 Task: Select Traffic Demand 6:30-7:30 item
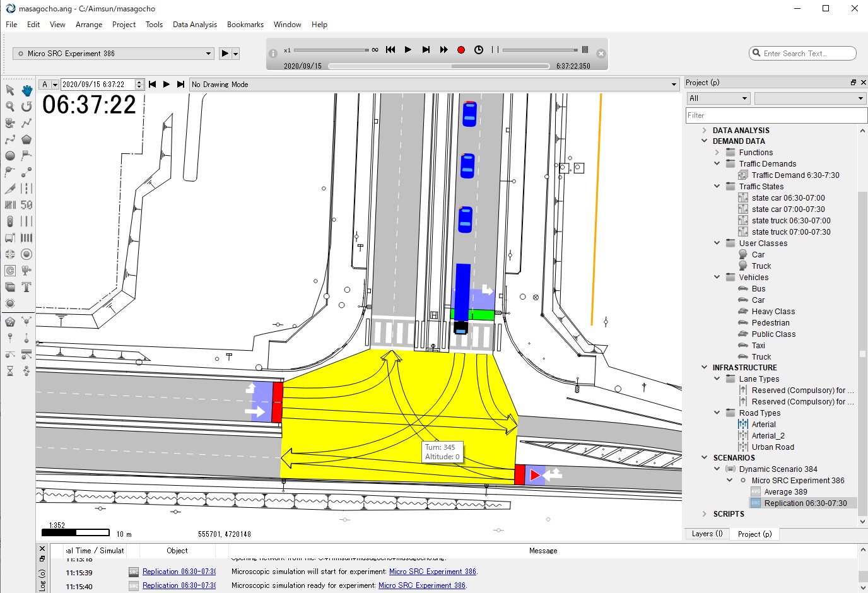(795, 175)
